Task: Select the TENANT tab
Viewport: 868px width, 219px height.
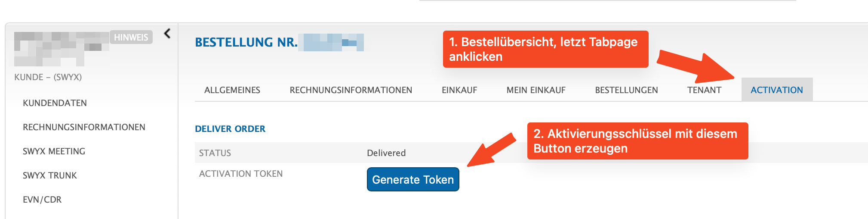Action: click(704, 90)
